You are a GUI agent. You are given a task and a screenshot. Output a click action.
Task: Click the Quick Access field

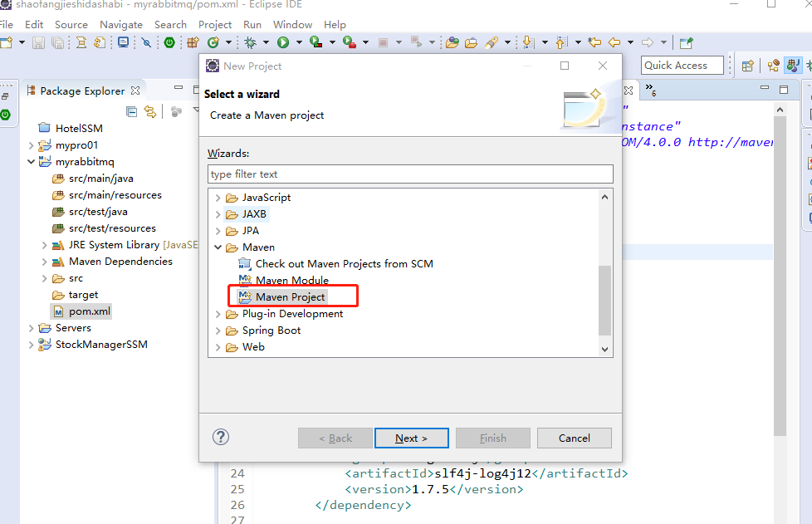coord(682,66)
